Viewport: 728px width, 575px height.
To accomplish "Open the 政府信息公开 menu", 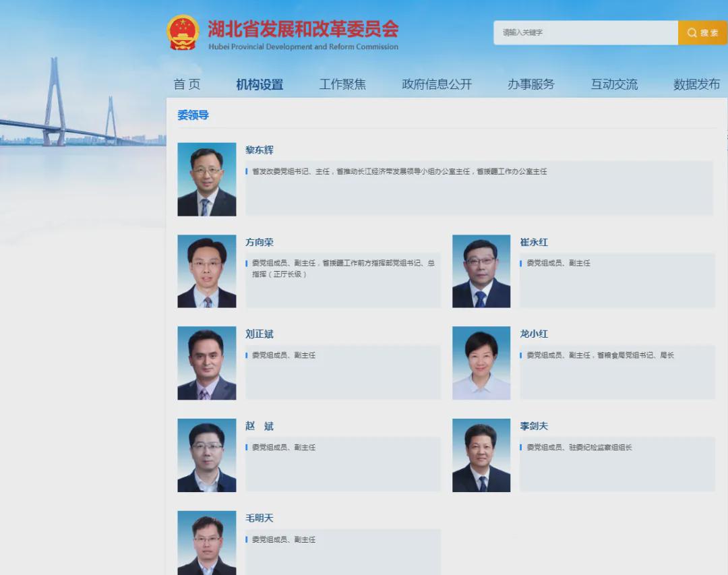I will [x=437, y=84].
